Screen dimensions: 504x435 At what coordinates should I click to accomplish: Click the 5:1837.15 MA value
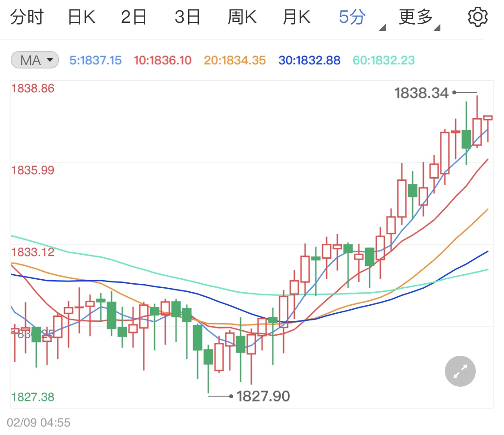[95, 60]
